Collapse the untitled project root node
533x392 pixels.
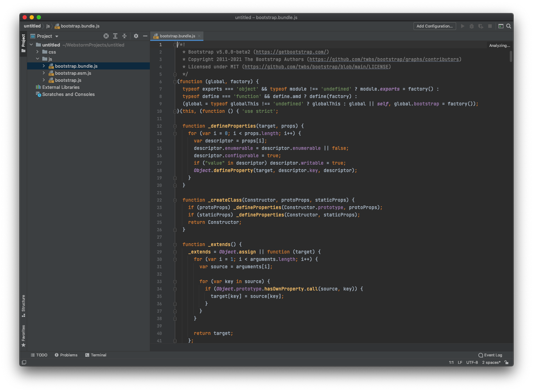[x=31, y=45]
